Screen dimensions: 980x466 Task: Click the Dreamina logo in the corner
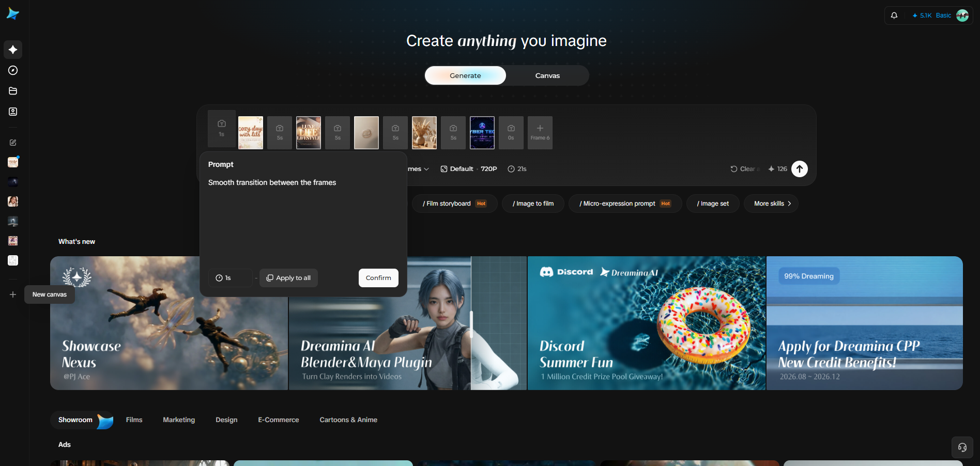13,14
